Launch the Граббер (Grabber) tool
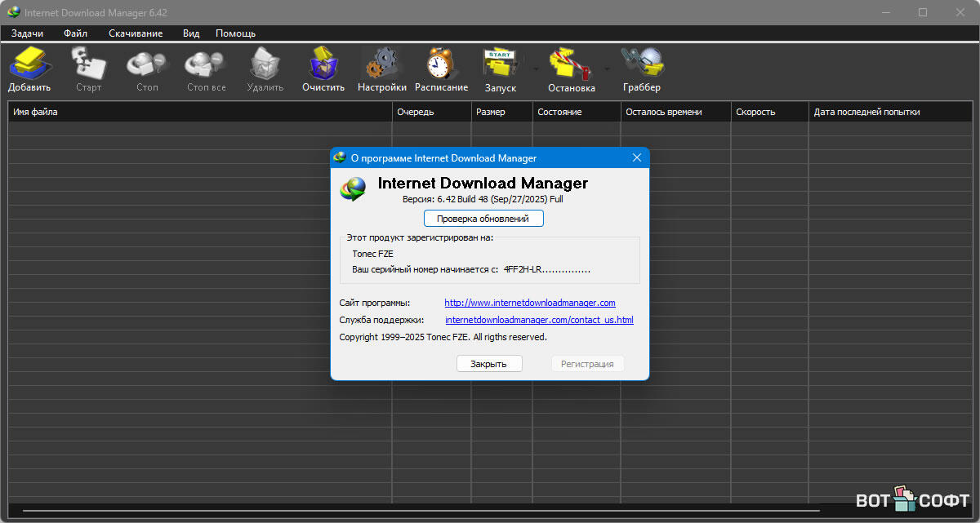Image resolution: width=980 pixels, height=523 pixels. 641,69
